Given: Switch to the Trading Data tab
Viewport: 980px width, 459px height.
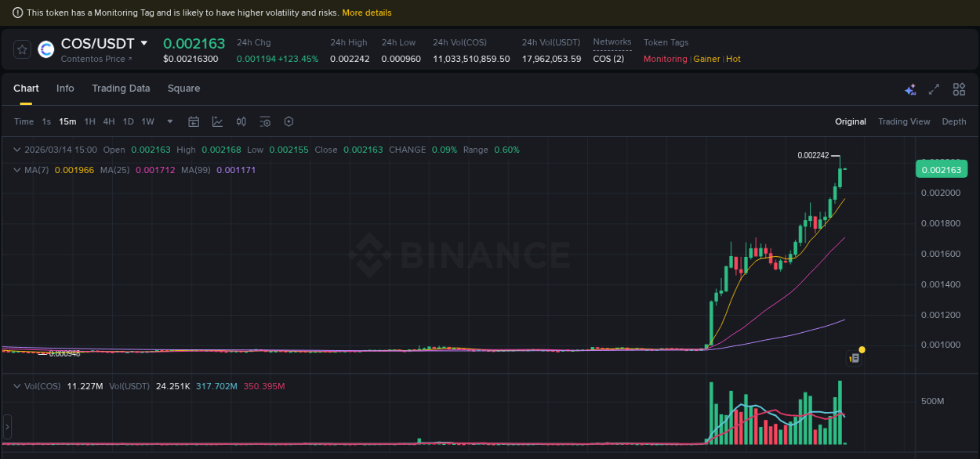Looking at the screenshot, I should point(121,89).
